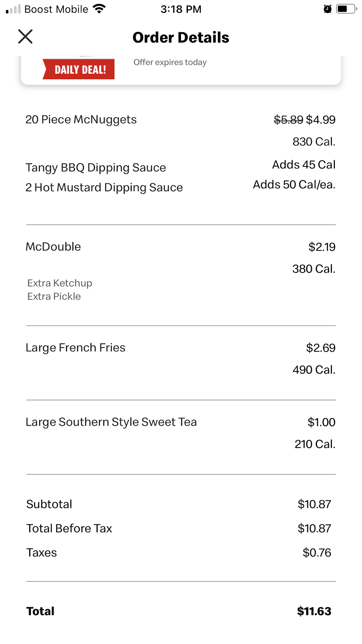
Task: Select 2 Hot Mustard Dipping Sauce line
Action: point(104,187)
